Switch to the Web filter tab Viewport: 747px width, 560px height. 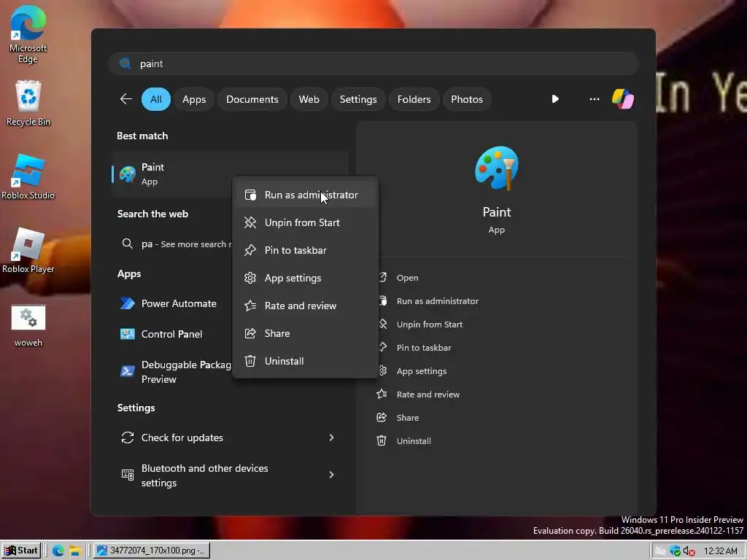pos(309,99)
